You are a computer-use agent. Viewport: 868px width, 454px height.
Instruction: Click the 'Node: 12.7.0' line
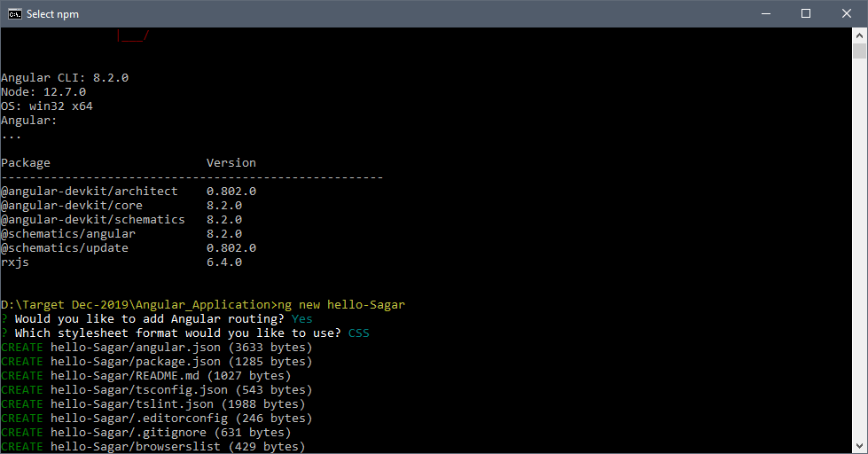(x=43, y=92)
